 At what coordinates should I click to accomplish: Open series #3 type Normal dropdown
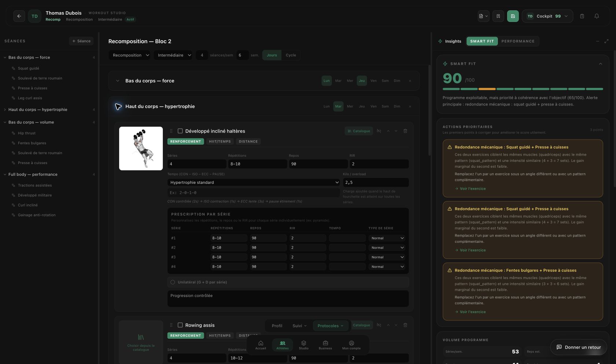point(387,257)
